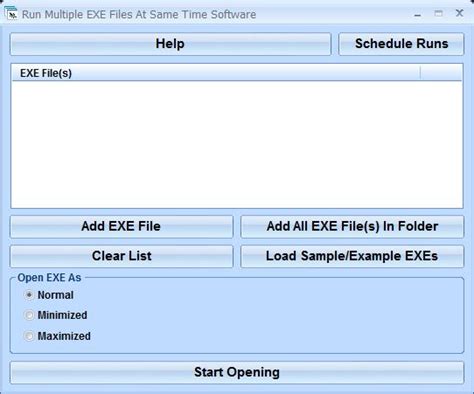Click the Schedule Runs button

pos(401,44)
